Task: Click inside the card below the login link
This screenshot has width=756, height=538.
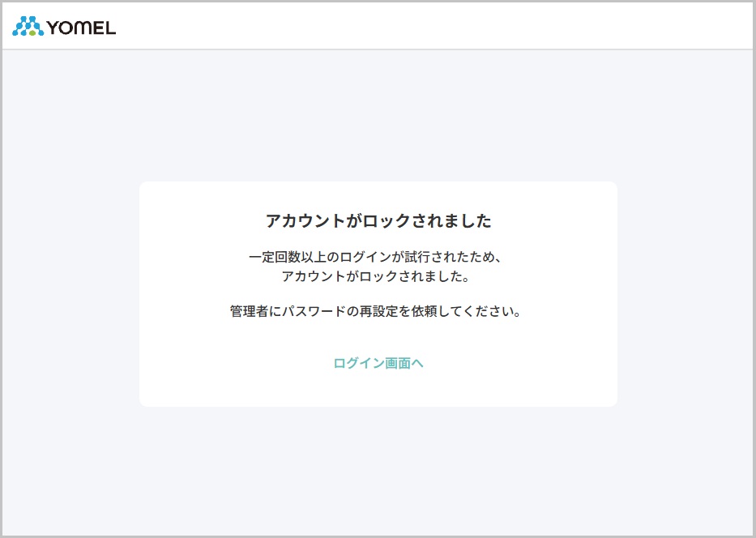Action: click(378, 389)
